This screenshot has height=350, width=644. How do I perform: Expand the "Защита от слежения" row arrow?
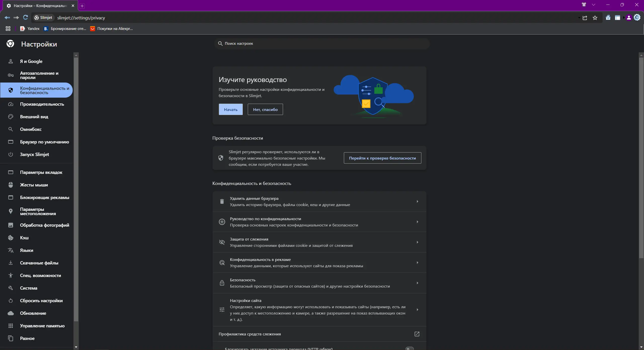417,242
